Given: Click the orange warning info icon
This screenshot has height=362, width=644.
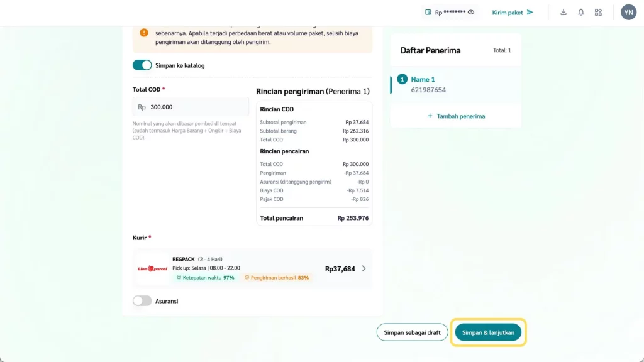Looking at the screenshot, I should point(144,33).
